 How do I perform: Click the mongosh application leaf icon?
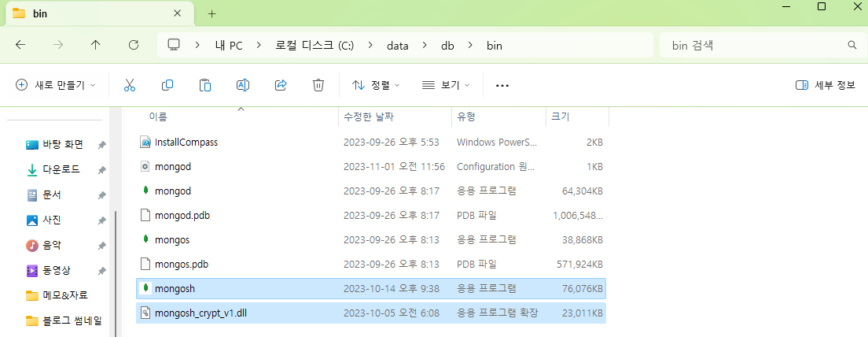point(145,287)
